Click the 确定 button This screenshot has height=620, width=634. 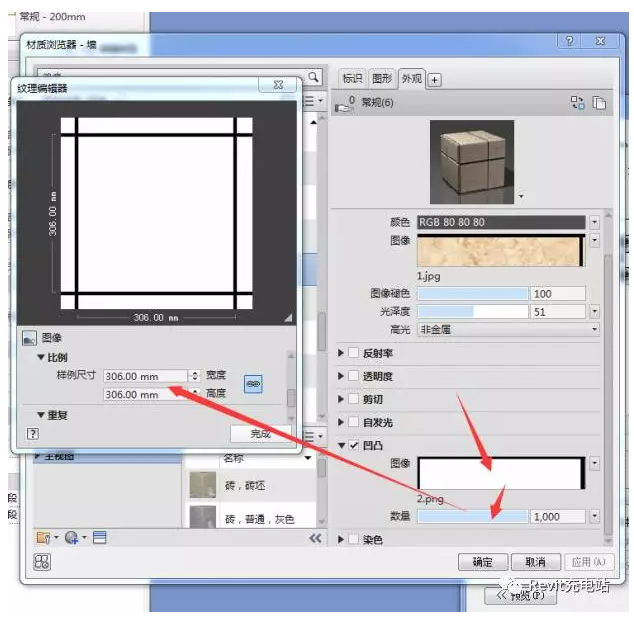pos(482,562)
